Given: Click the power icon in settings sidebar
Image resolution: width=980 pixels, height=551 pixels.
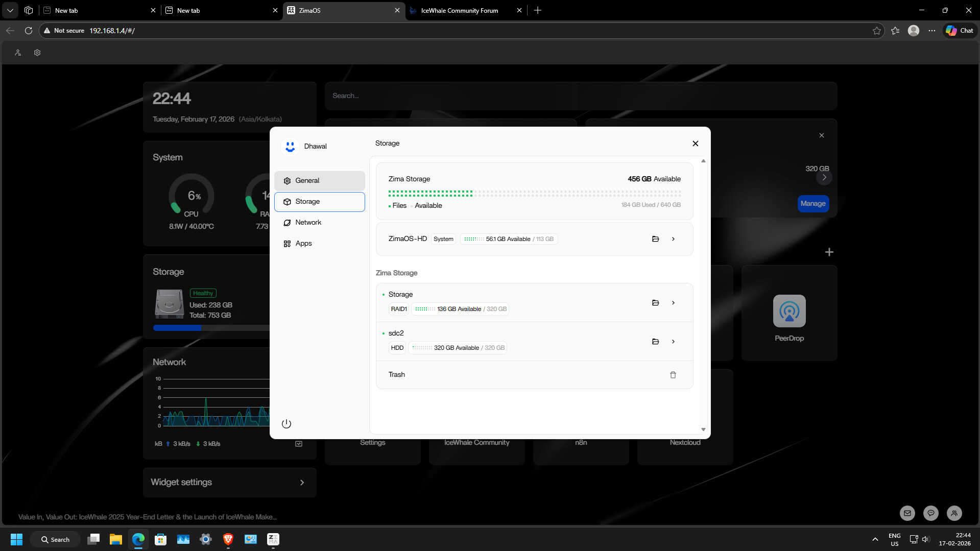Looking at the screenshot, I should coord(286,424).
